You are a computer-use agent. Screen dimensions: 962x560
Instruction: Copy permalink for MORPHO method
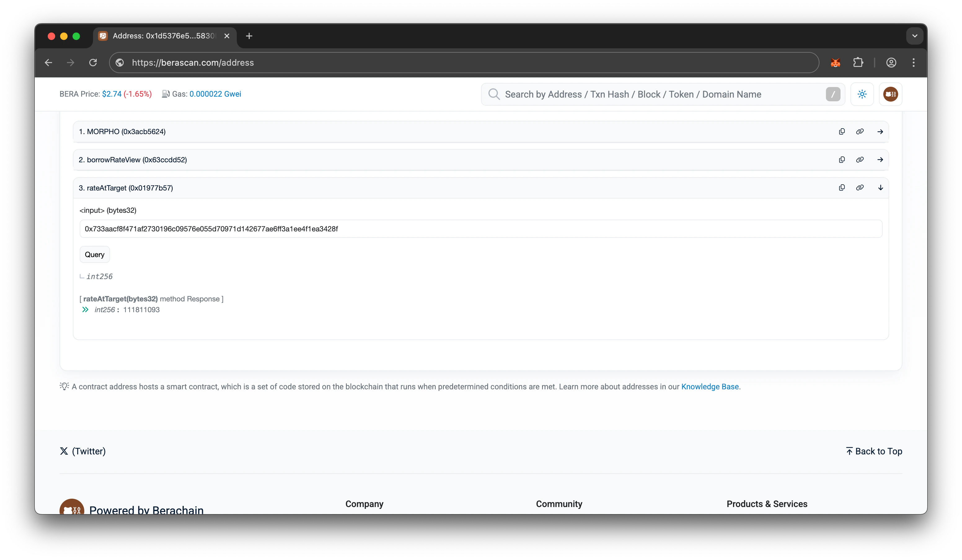[x=860, y=132]
